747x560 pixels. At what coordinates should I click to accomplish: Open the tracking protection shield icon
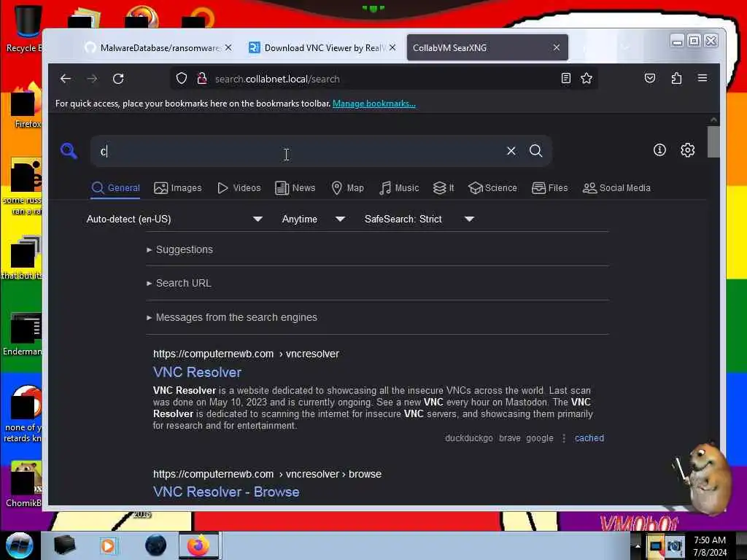[x=182, y=79]
